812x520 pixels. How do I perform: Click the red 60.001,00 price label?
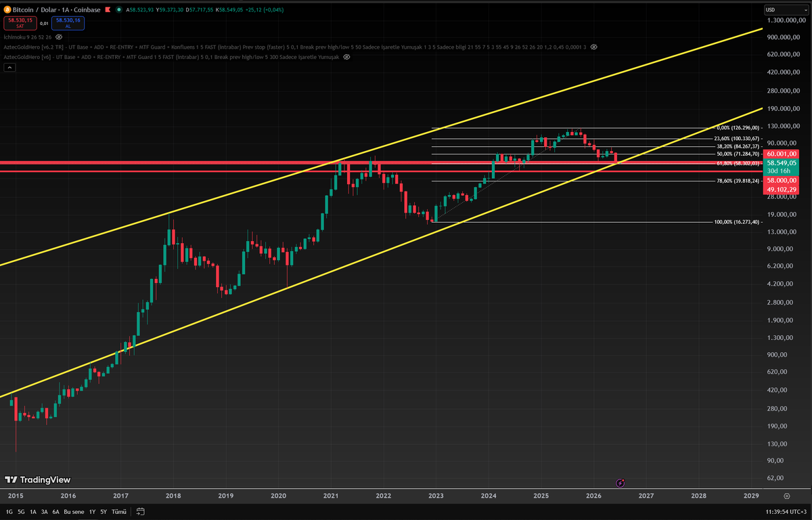click(781, 154)
